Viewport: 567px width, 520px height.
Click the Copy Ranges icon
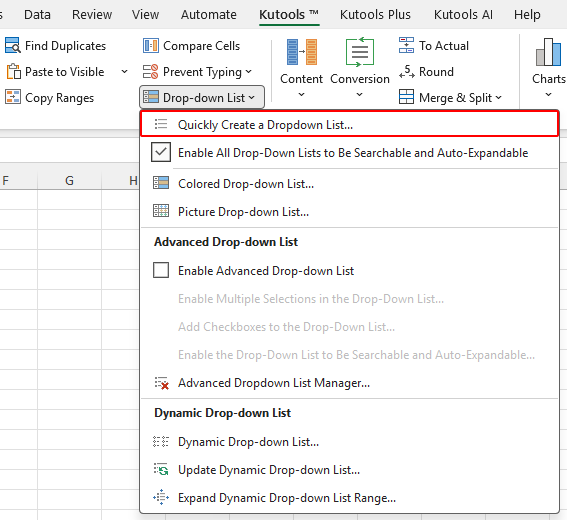[x=13, y=97]
